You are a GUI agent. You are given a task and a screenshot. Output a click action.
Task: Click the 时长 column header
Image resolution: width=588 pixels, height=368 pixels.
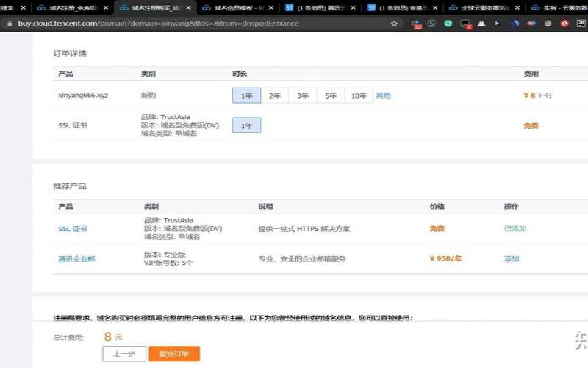pos(240,74)
